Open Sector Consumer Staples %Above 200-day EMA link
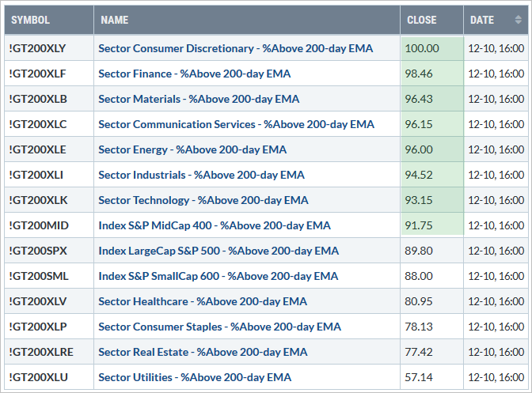 (219, 327)
